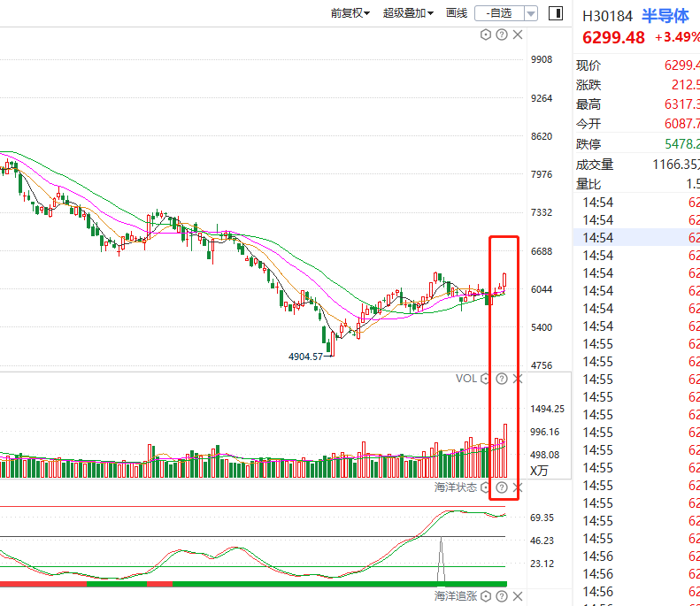
Task: Click the 46.23 indicator axis label
Action: [x=542, y=541]
